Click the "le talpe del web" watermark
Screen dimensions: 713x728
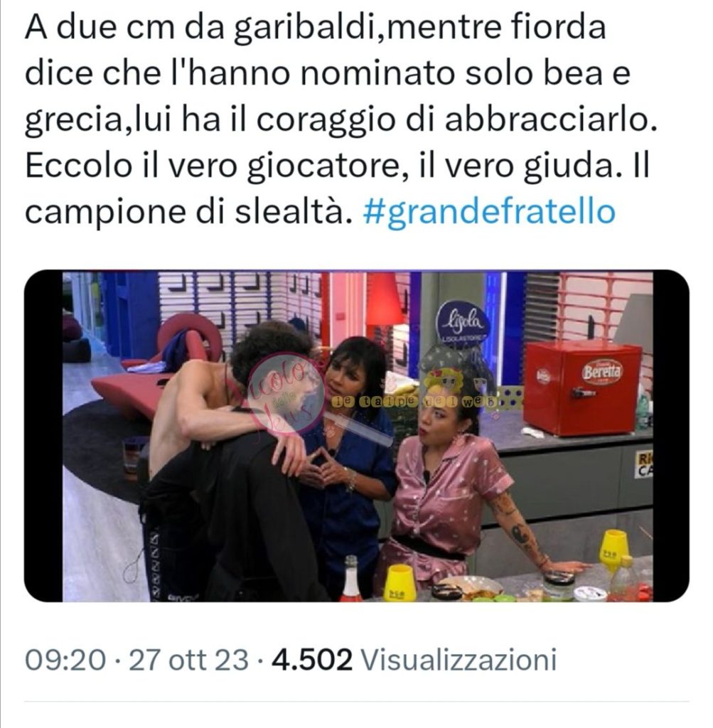(x=413, y=402)
